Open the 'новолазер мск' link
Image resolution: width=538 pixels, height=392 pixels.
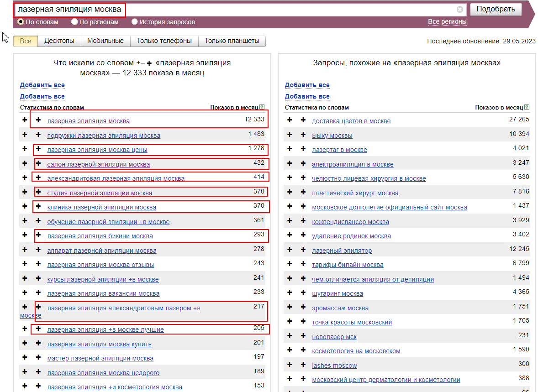tap(334, 337)
